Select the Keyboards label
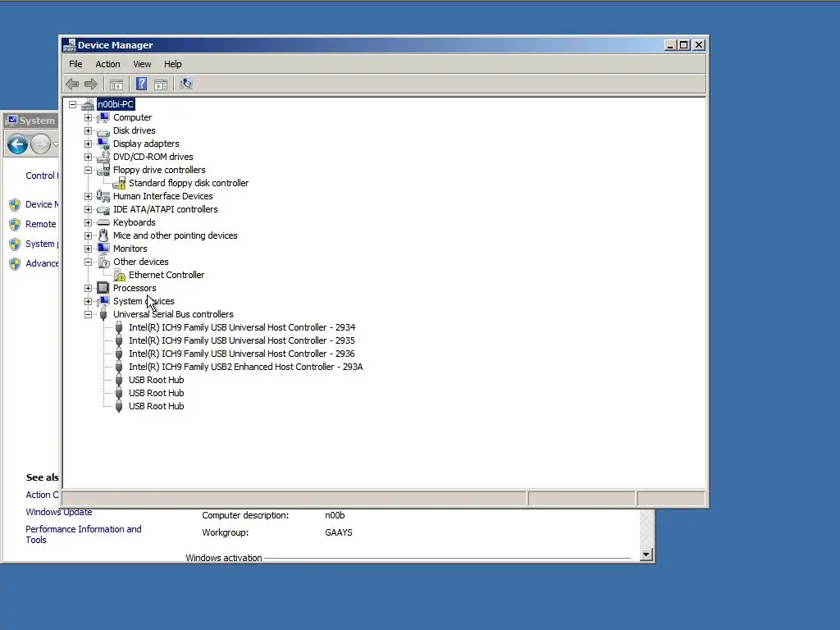Viewport: 840px width, 630px height. coord(135,222)
